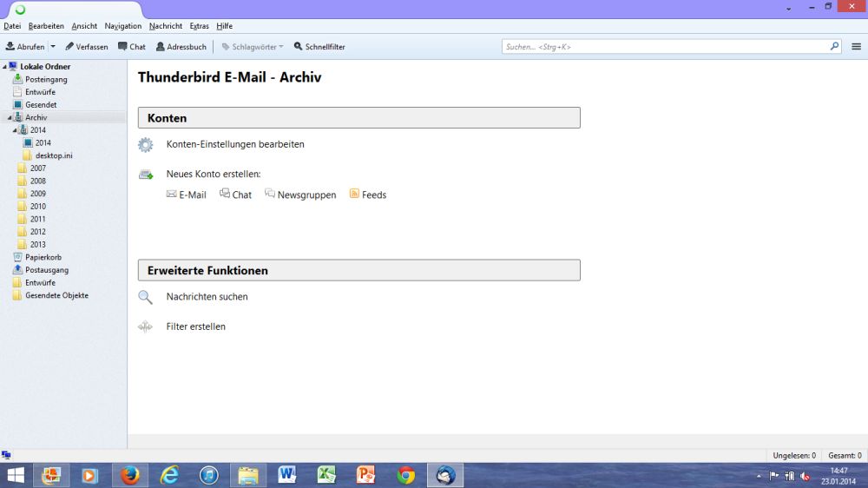868x488 pixels.
Task: Select the Gesendete Objekte folder
Action: coord(56,296)
